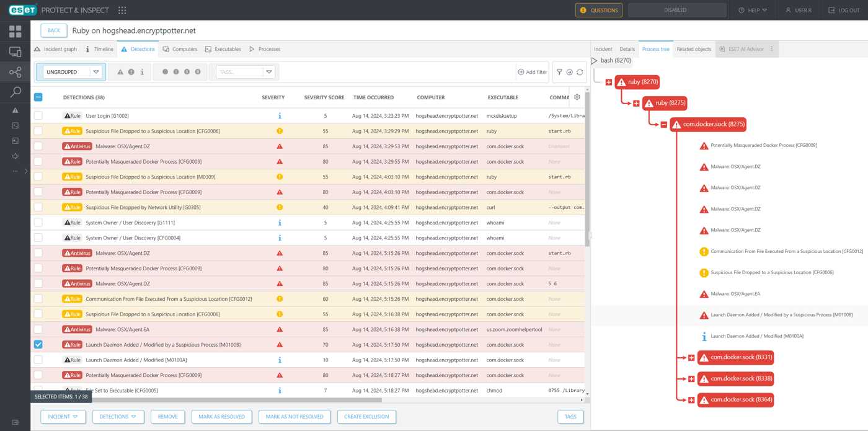
Task: Open the UNGROUPED grouping dropdown
Action: tap(71, 72)
